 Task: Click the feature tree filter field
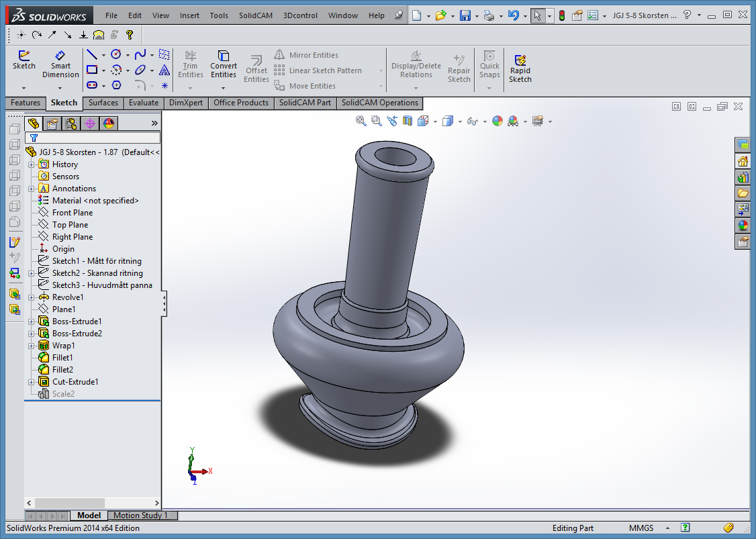click(x=93, y=138)
